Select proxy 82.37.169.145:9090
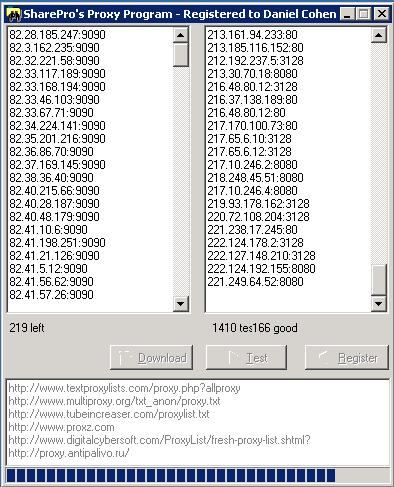The image size is (394, 487). 57,165
